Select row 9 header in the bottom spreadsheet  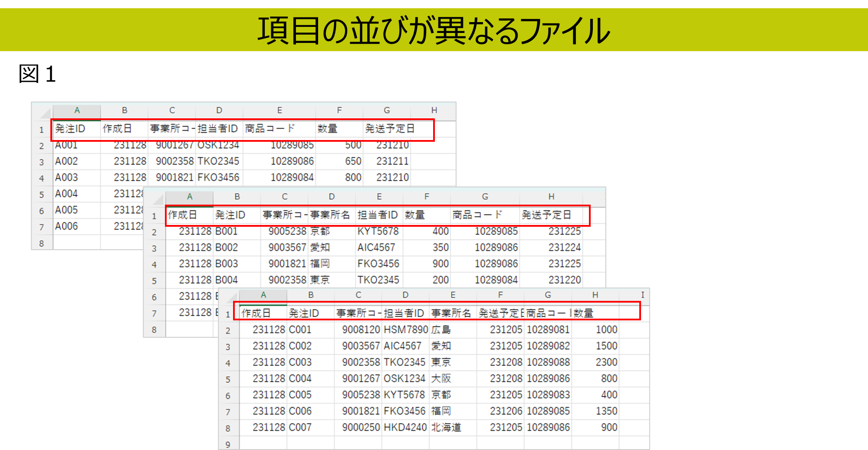[228, 444]
